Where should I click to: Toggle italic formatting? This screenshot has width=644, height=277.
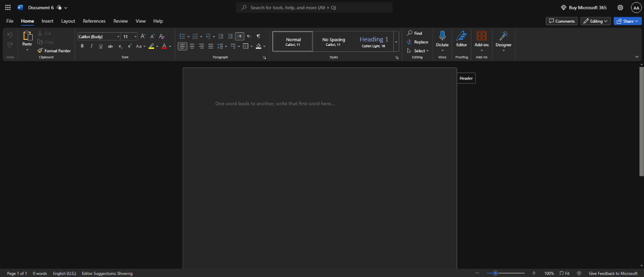[91, 46]
